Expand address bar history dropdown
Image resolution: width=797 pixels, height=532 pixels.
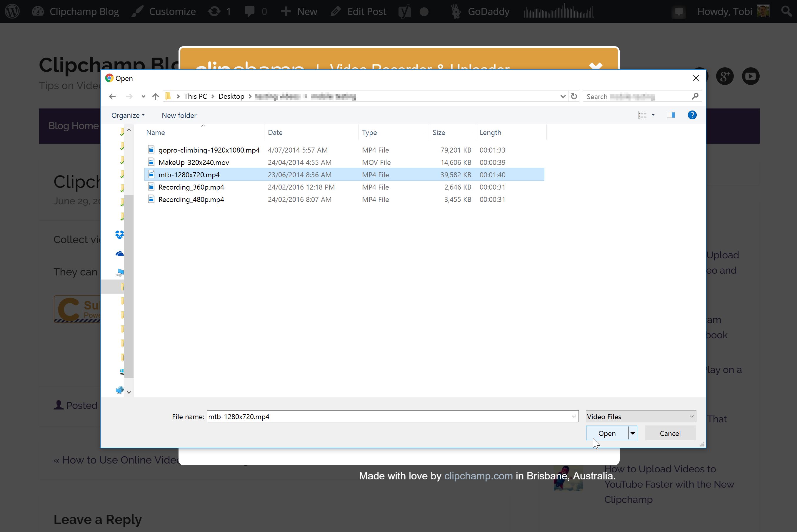click(x=563, y=96)
